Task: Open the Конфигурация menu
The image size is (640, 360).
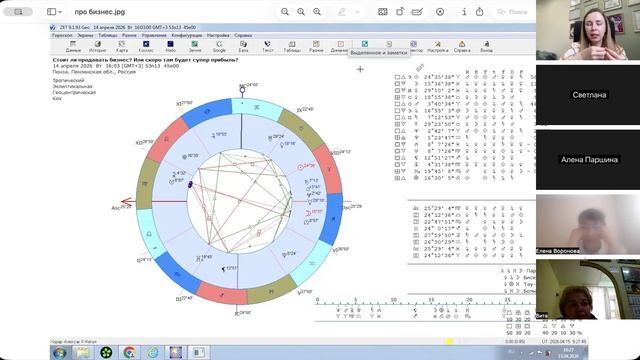Action: point(187,36)
